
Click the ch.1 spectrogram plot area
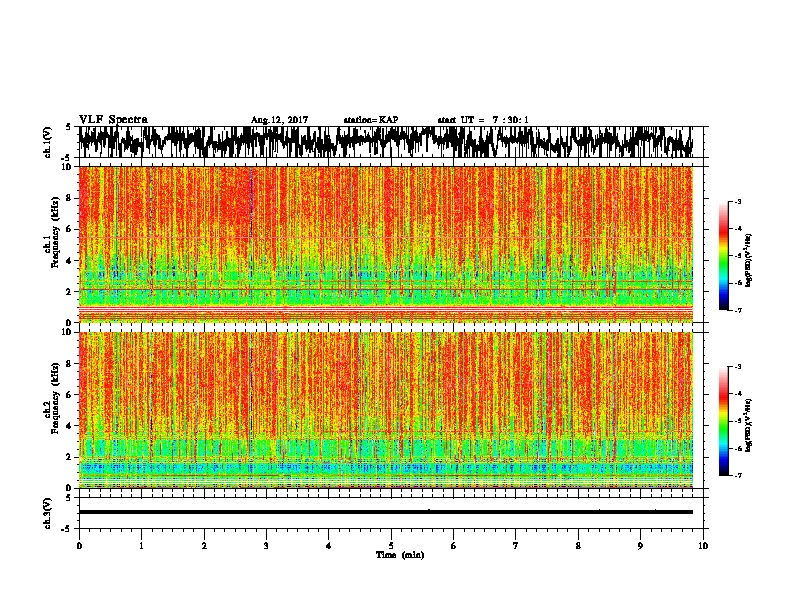pyautogui.click(x=386, y=244)
